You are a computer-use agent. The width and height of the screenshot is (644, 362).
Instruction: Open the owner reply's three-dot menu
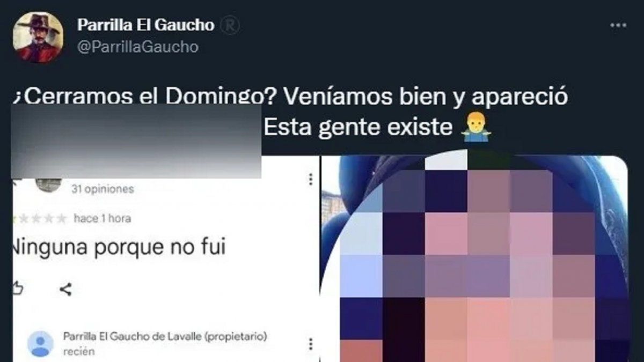click(310, 343)
